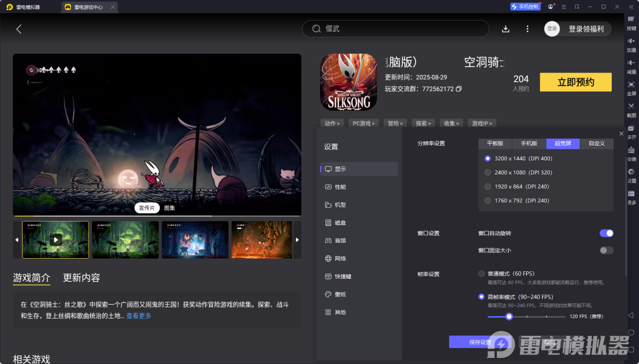
Task: Switch to 手机版 resolution tab
Action: 529,143
